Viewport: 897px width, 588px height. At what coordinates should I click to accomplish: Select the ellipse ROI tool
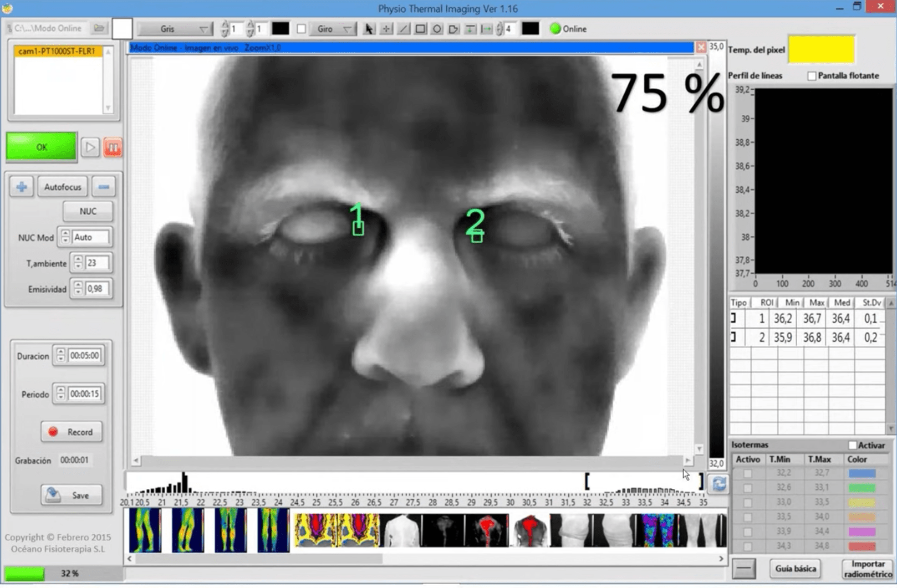pyautogui.click(x=437, y=29)
